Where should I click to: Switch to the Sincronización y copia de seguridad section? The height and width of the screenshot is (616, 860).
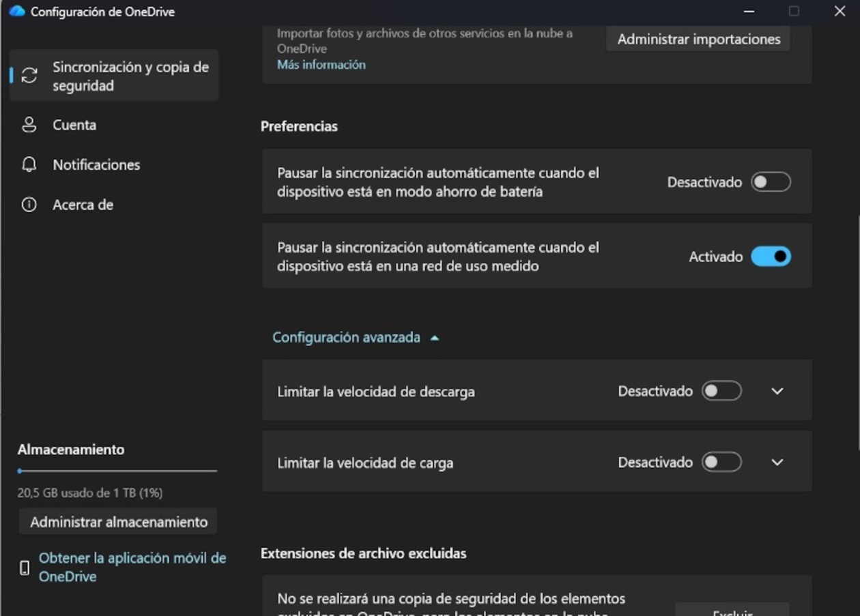pyautogui.click(x=114, y=76)
